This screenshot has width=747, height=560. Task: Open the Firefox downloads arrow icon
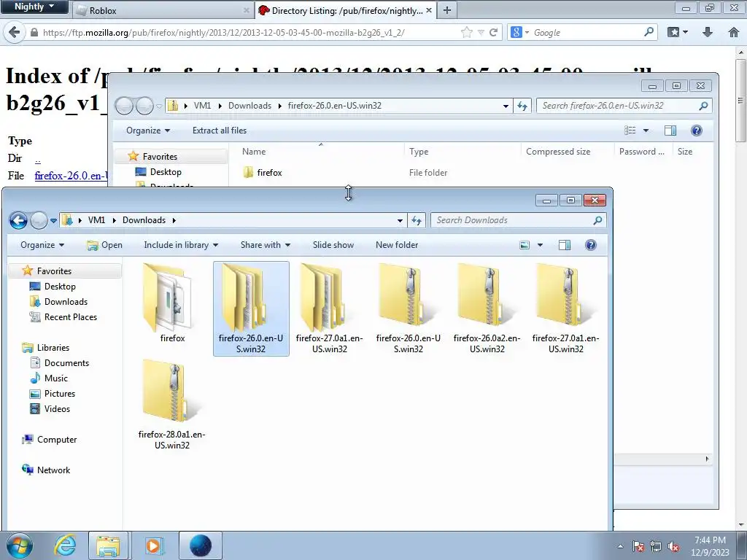click(708, 32)
